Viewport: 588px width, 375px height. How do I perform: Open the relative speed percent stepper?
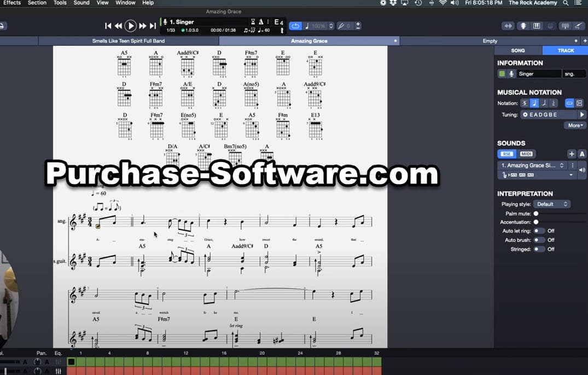click(x=331, y=26)
